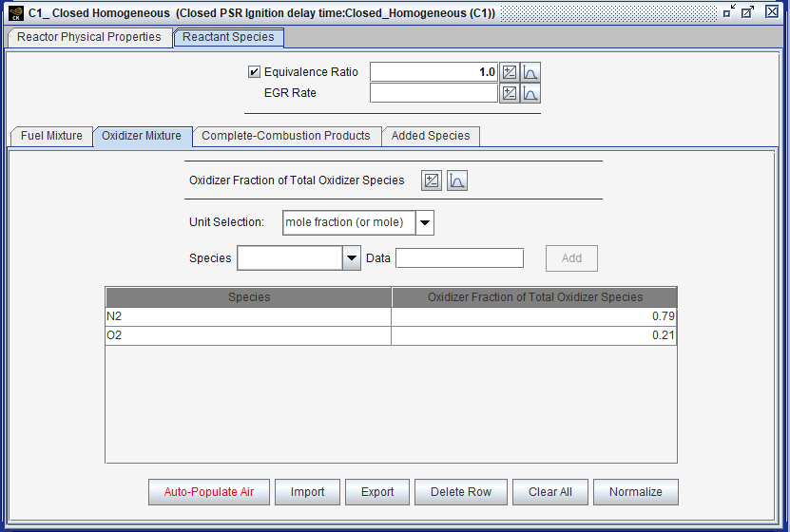Click the Add species button
The height and width of the screenshot is (532, 790).
[x=572, y=258]
